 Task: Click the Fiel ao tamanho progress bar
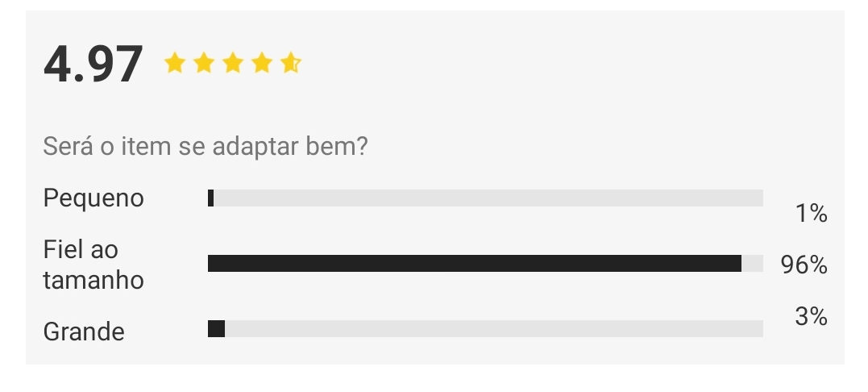tap(485, 264)
